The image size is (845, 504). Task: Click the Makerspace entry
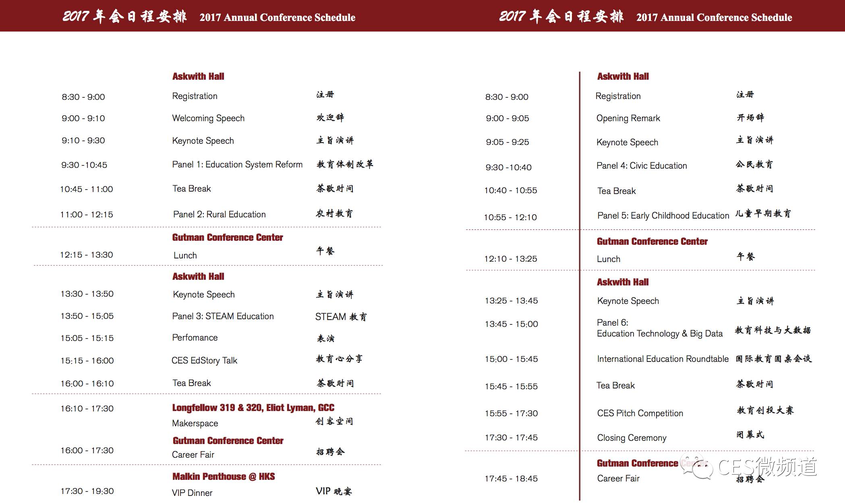(x=195, y=423)
